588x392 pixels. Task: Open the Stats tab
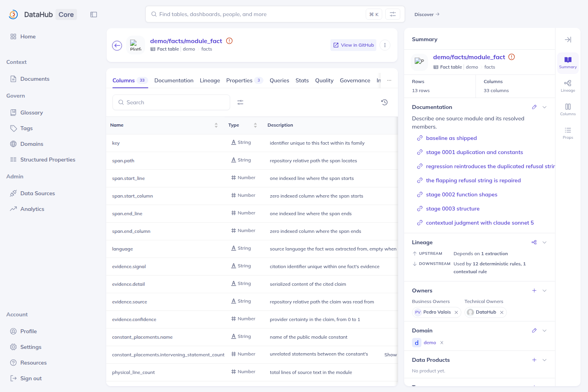point(302,80)
